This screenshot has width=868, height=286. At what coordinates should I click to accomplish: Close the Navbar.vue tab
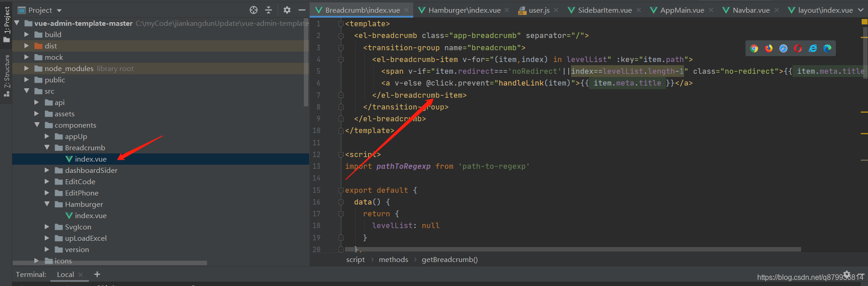click(777, 10)
